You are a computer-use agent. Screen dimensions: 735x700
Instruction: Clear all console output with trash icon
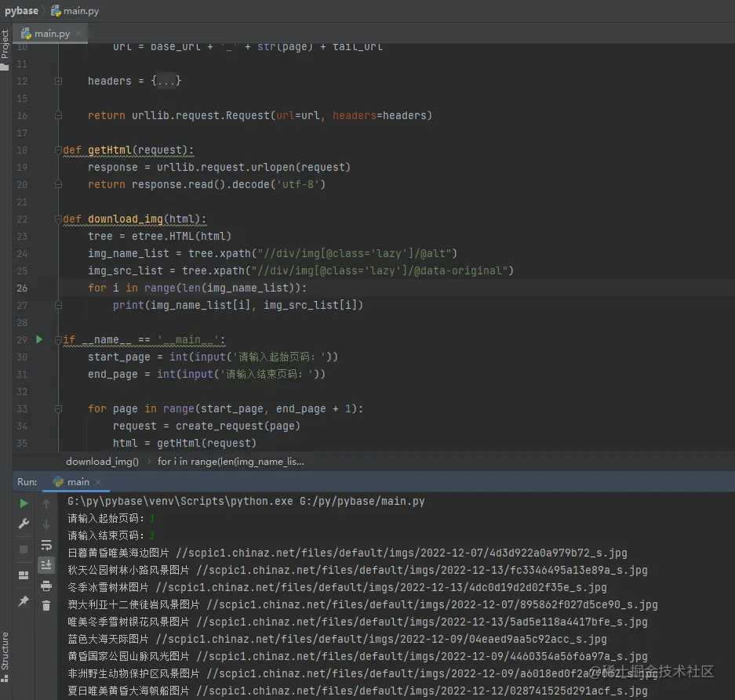[46, 606]
